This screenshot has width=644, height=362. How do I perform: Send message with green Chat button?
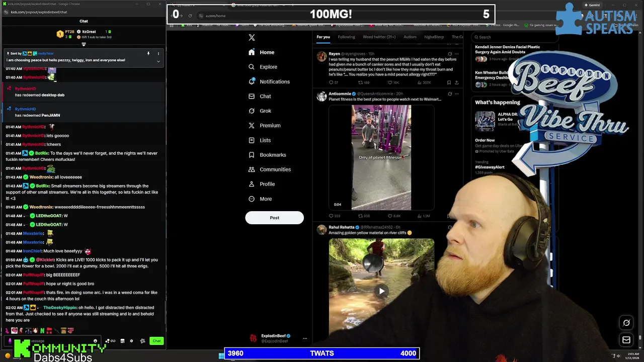pos(156,341)
